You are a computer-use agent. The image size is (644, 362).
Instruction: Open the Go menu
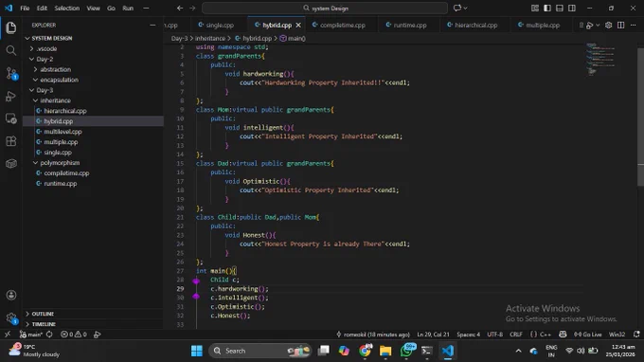tap(111, 8)
